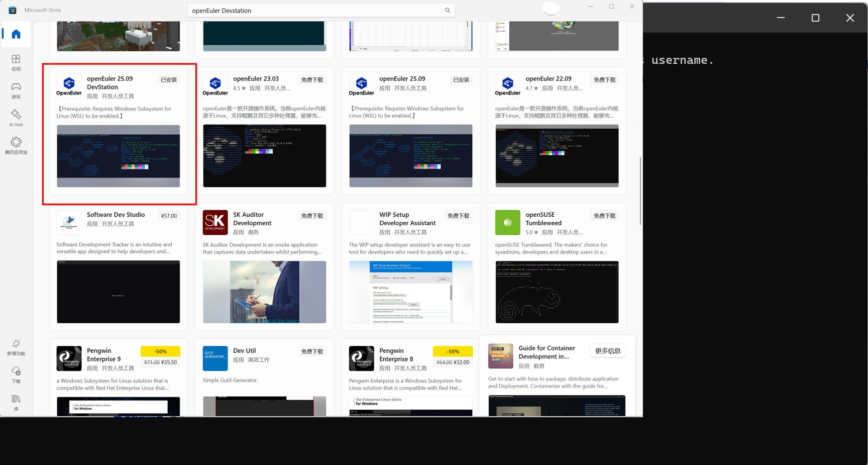This screenshot has width=868, height=465.
Task: Open AI Hub in sidebar
Action: pos(16,118)
